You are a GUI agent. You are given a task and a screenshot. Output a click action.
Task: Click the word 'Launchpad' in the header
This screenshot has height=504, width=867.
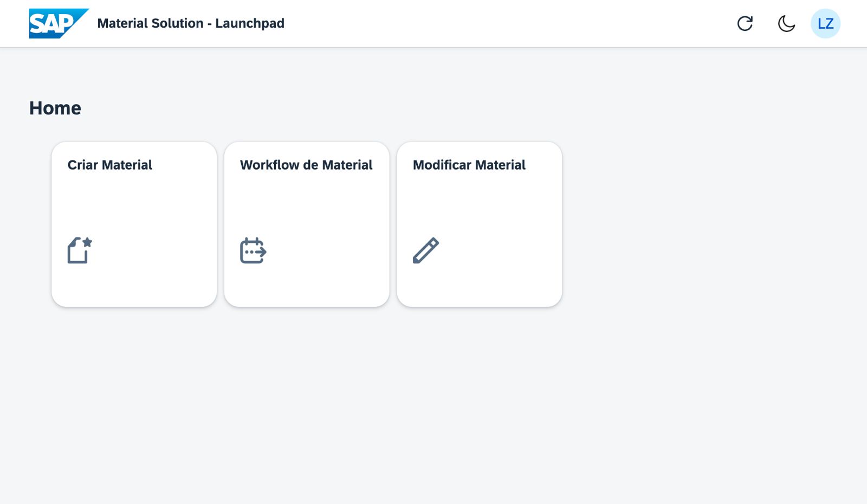[x=250, y=23]
